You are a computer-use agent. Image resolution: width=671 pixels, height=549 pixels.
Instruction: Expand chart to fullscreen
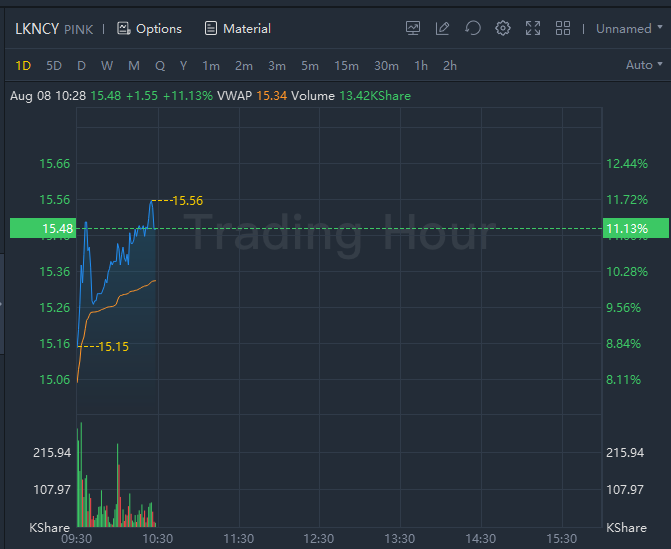click(x=533, y=29)
